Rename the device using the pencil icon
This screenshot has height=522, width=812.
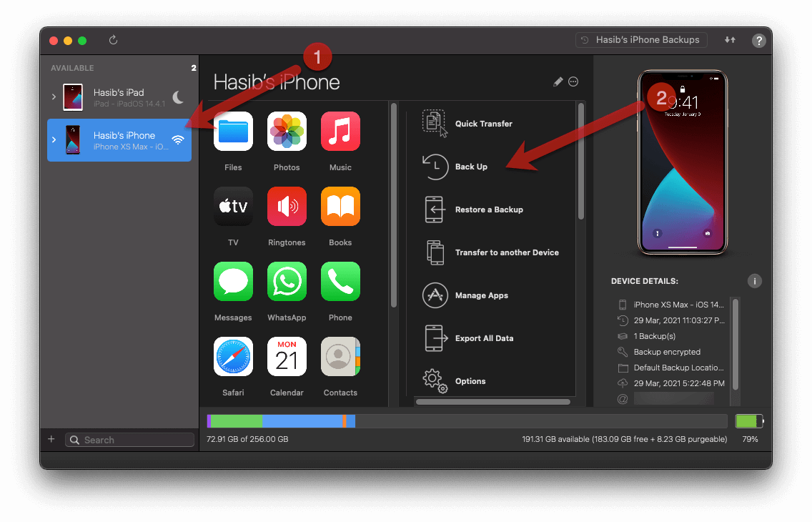click(558, 82)
